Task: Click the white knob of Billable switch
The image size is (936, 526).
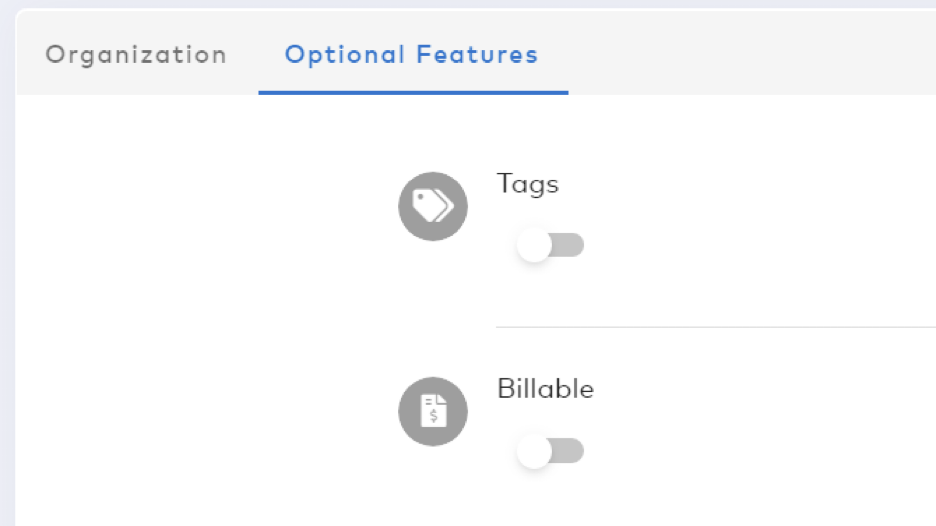Action: 534,451
